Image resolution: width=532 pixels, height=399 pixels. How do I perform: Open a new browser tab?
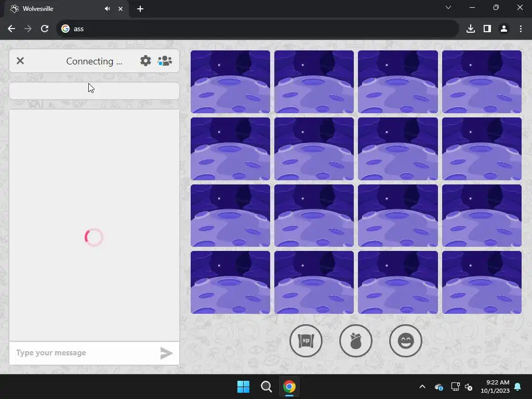140,9
